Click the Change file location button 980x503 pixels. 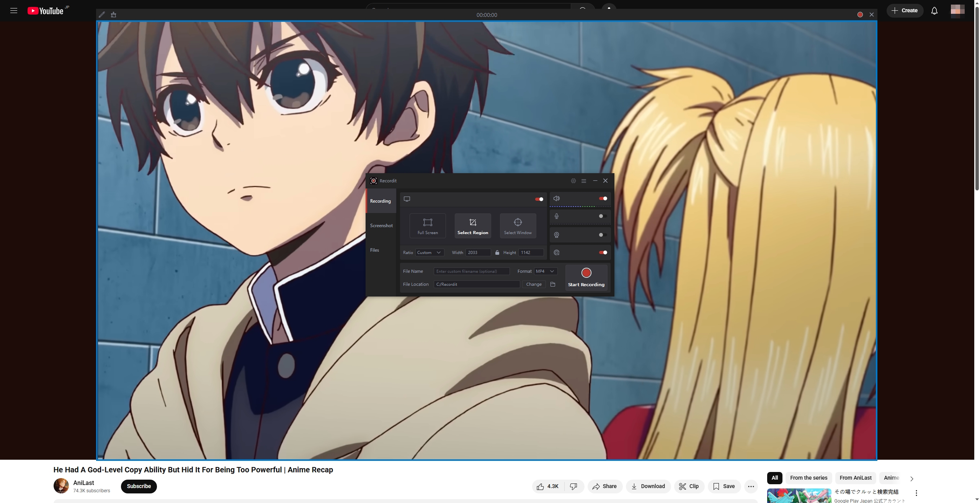pyautogui.click(x=534, y=284)
